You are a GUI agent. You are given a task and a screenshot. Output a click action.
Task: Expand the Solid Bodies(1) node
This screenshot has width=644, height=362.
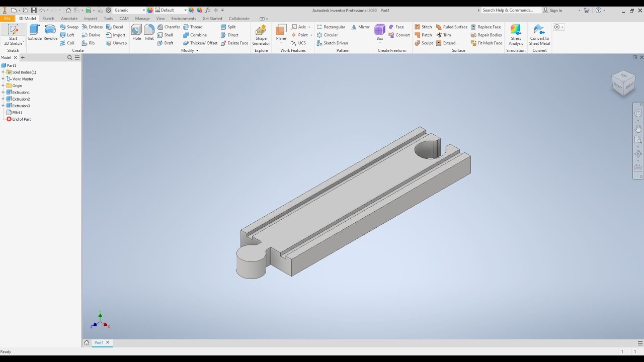tap(3, 72)
